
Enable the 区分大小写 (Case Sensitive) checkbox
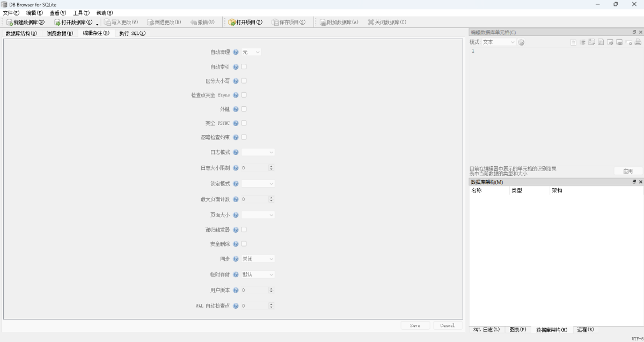click(x=244, y=80)
